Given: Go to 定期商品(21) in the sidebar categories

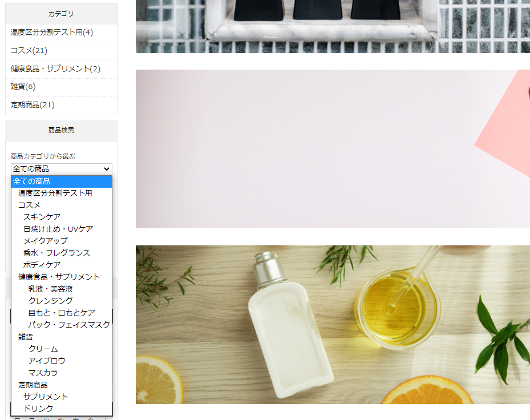Looking at the screenshot, I should pyautogui.click(x=33, y=105).
